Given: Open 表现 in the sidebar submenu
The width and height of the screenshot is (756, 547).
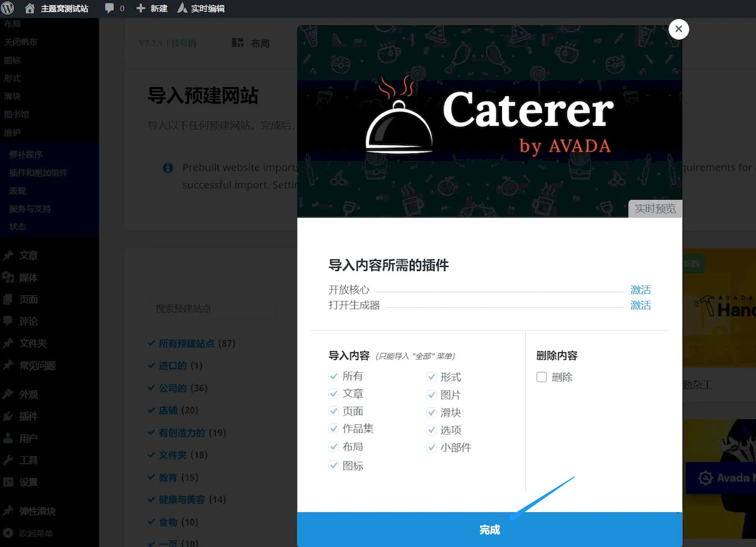Looking at the screenshot, I should click(x=17, y=191).
